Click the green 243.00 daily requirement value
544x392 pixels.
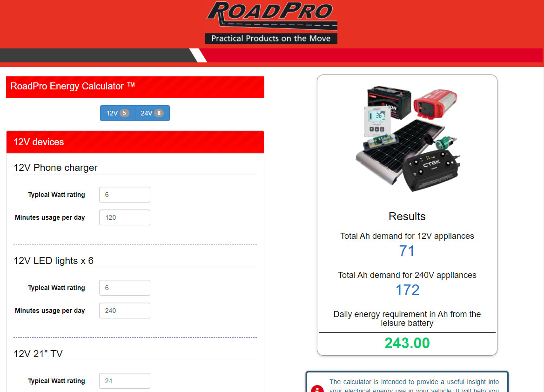point(407,344)
